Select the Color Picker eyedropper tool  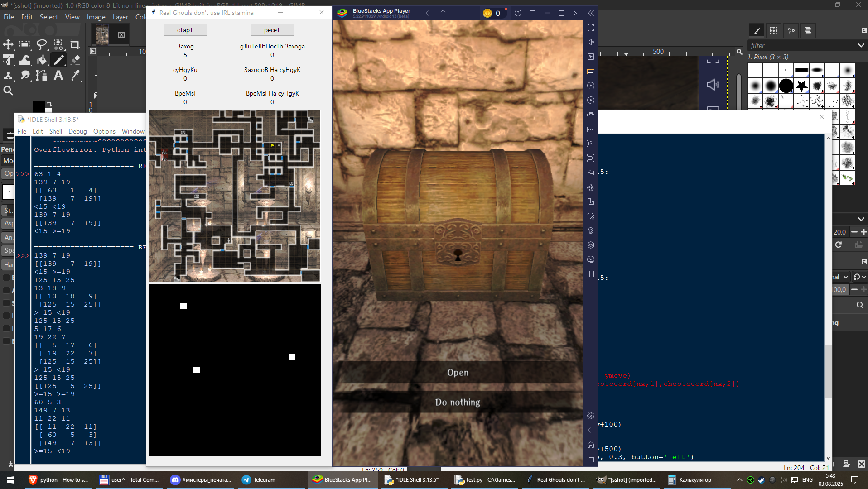click(x=75, y=75)
